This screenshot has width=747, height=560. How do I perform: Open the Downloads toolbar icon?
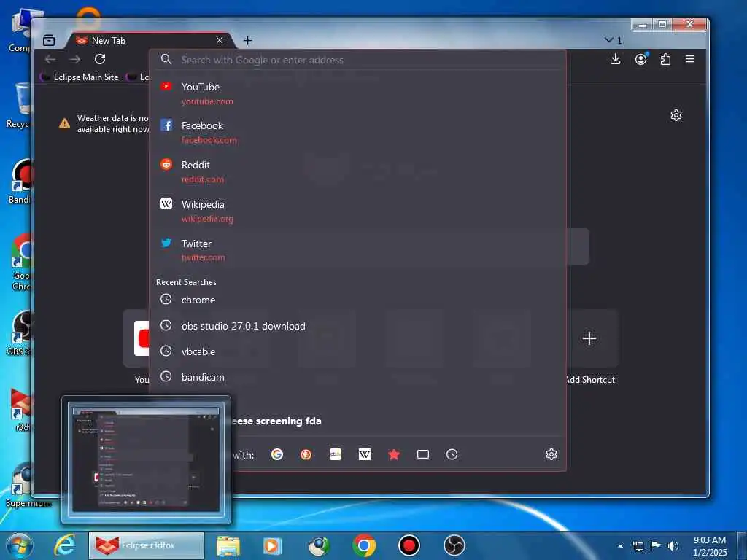(x=615, y=59)
